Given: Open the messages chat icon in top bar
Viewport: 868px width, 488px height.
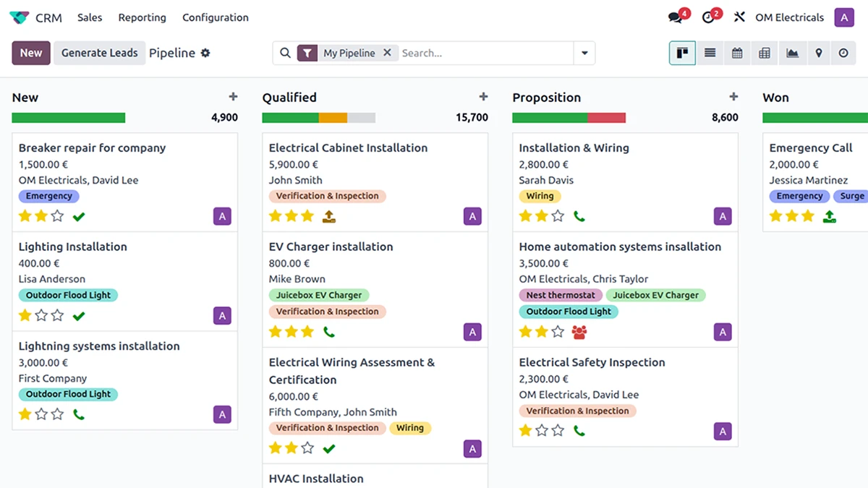Looking at the screenshot, I should (x=676, y=17).
